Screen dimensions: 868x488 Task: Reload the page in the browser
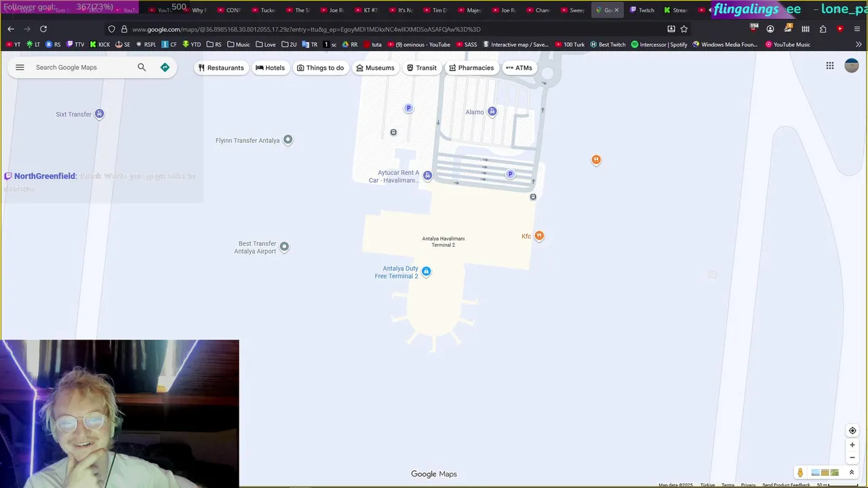click(x=43, y=29)
